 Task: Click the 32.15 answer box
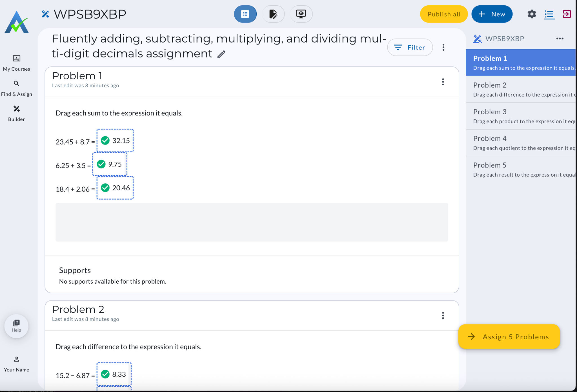(115, 141)
